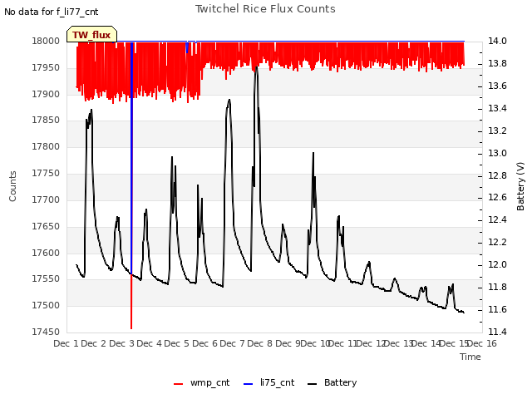The height and width of the screenshot is (399, 532).
Task: Click the 13.2 battery axis label
Action: click(497, 131)
